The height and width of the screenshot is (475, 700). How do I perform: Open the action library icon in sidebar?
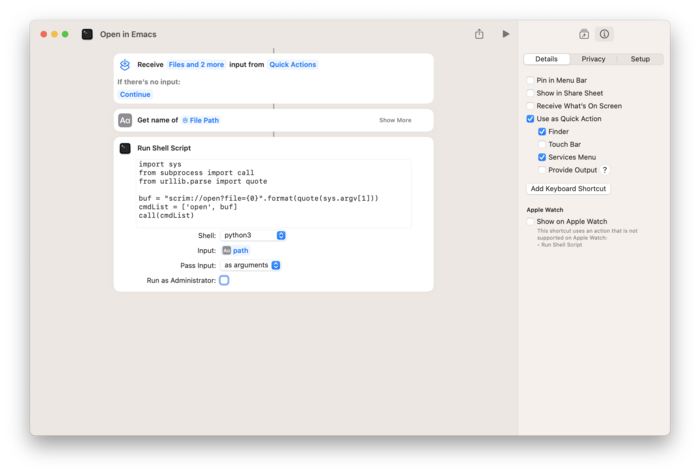point(584,34)
